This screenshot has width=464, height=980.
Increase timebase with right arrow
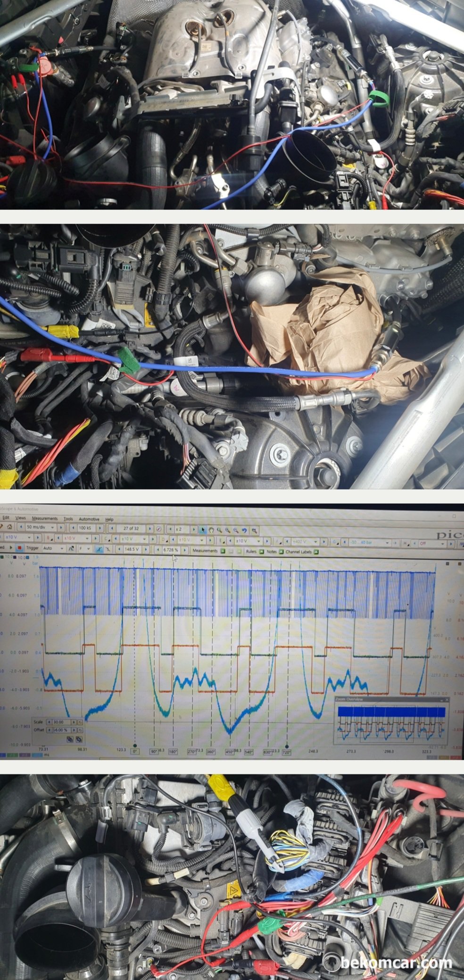point(61,527)
